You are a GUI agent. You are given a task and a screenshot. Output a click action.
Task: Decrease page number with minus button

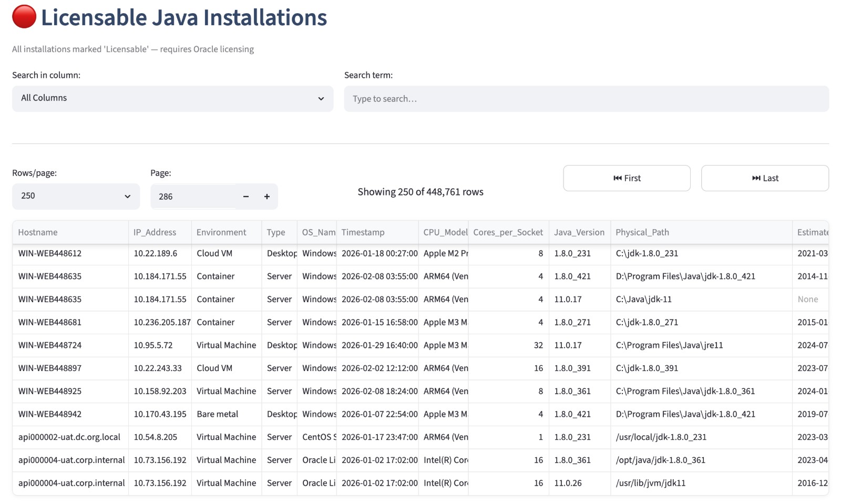pyautogui.click(x=245, y=197)
